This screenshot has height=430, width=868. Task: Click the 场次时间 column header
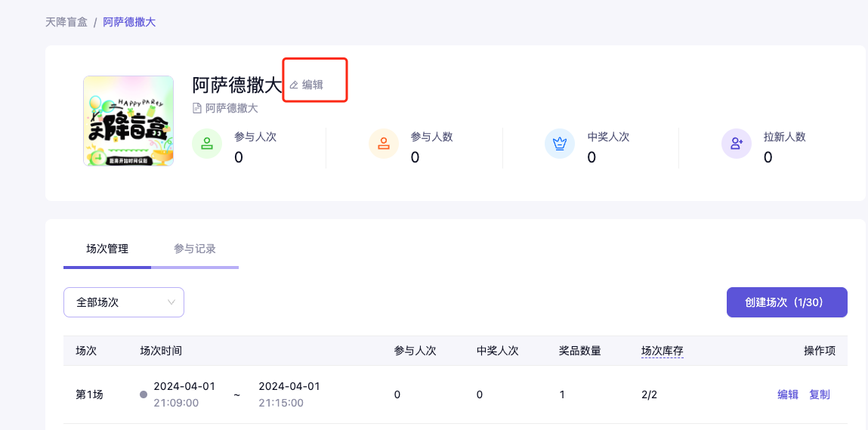coord(161,351)
